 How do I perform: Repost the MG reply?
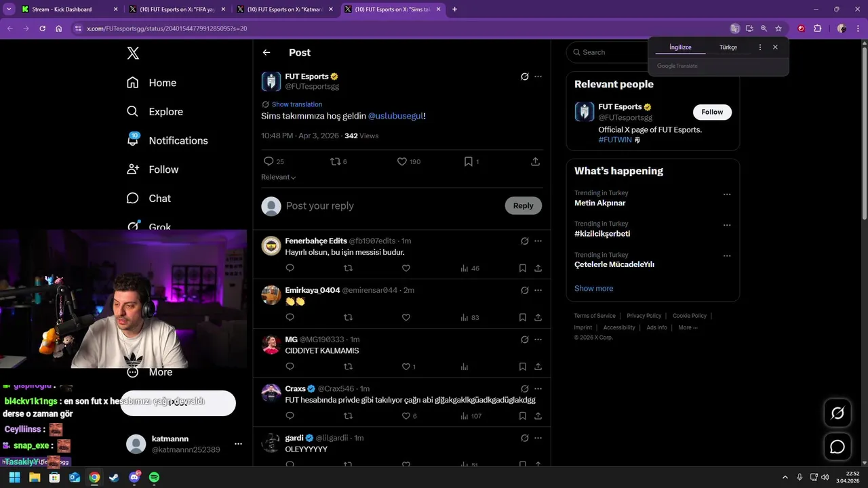pos(348,367)
